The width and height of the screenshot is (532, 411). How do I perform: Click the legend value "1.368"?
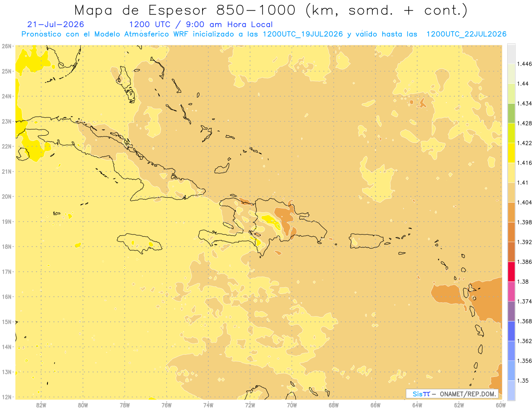(x=524, y=321)
